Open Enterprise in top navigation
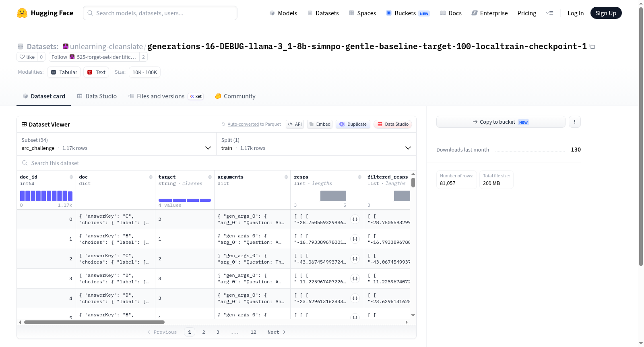644x347 pixels. click(x=489, y=13)
